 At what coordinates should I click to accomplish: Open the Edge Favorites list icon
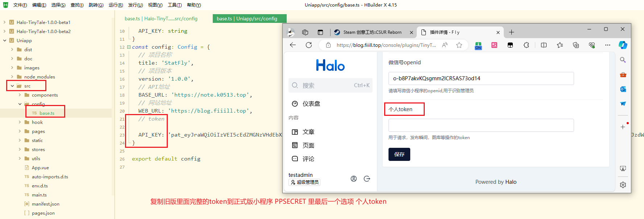[x=560, y=45]
